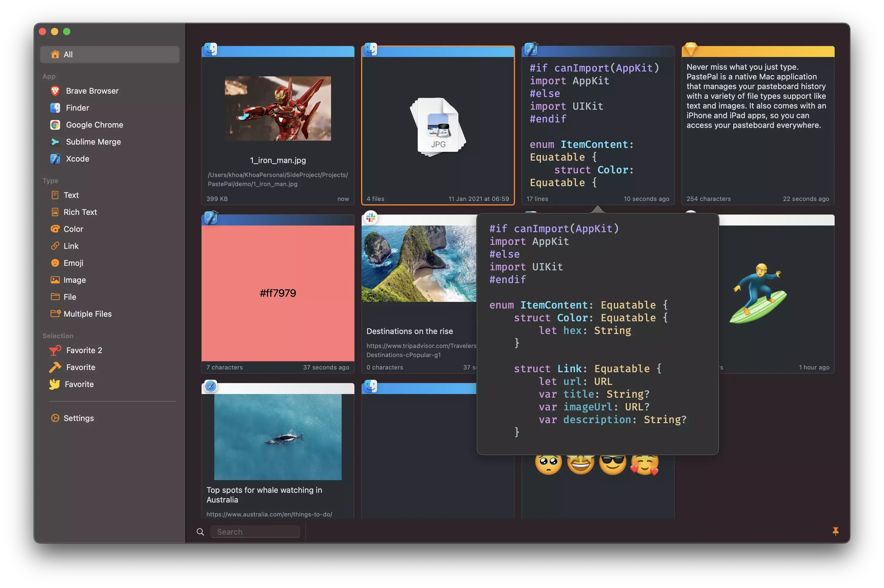Filter clips by Sublime Merge app

click(93, 142)
